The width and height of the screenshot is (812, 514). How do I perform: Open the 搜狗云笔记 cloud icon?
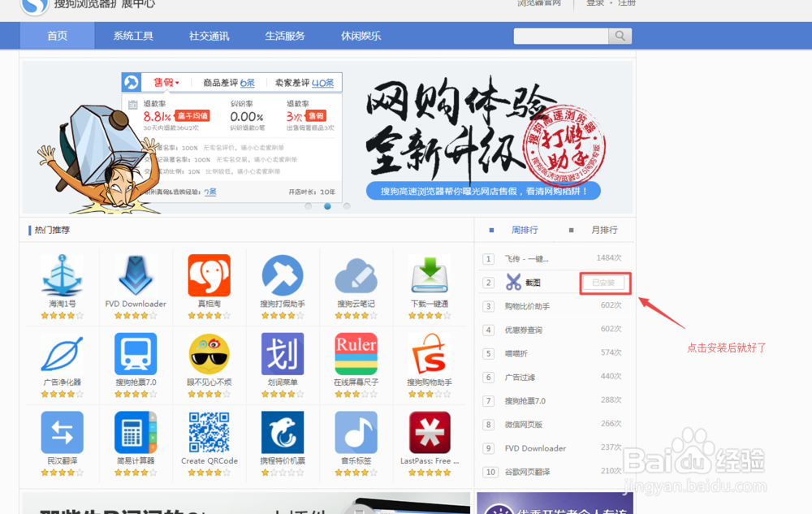pos(356,276)
